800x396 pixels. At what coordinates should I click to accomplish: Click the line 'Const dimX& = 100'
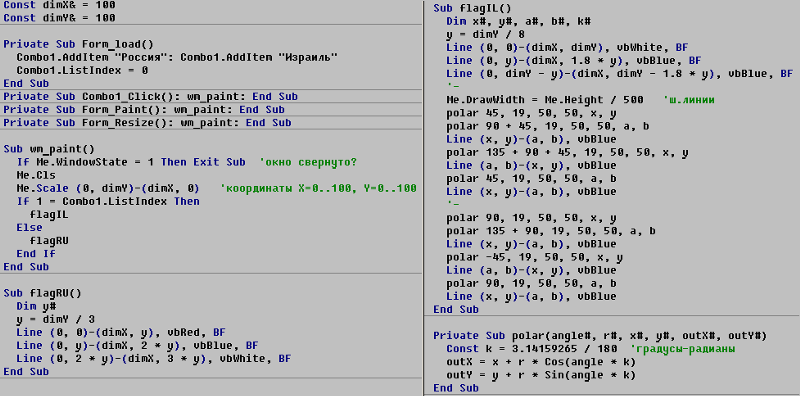(59, 5)
